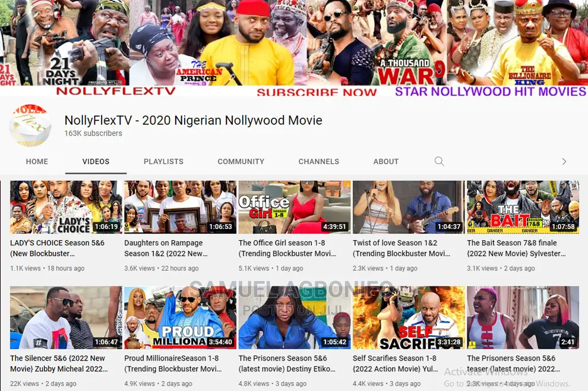Open Self Scarifies Season 1-8 title

point(396,363)
